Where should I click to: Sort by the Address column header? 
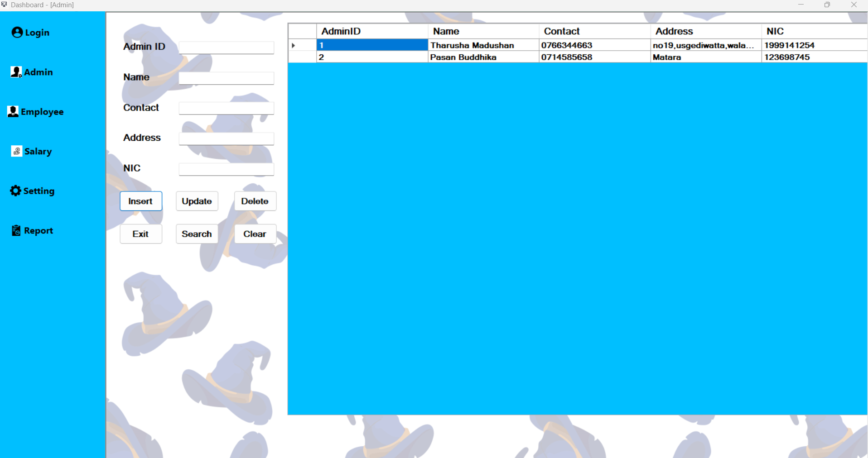pos(706,31)
